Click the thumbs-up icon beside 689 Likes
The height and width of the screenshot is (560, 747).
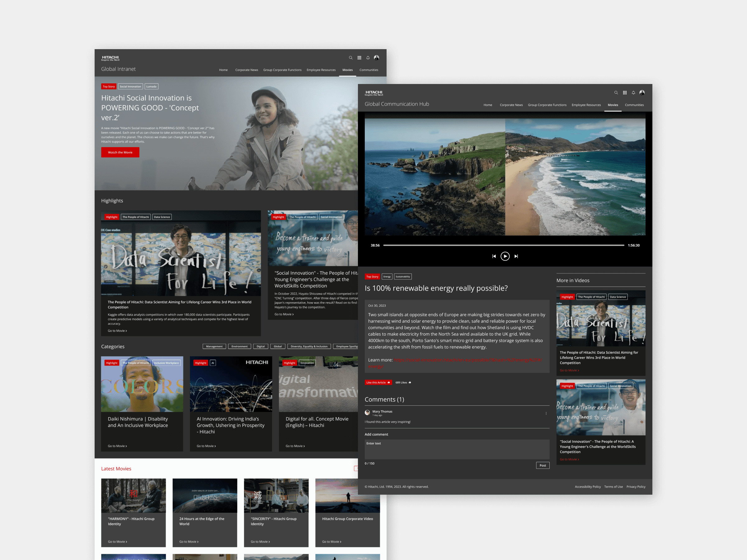click(409, 382)
